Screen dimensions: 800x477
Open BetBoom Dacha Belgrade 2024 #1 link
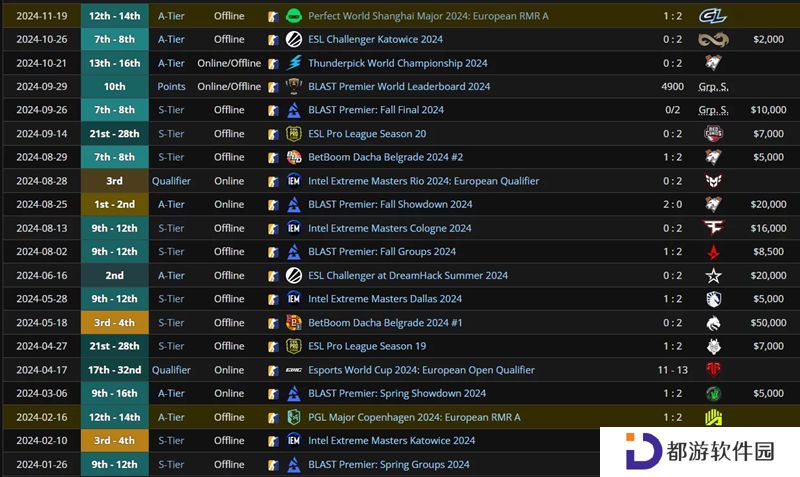click(385, 322)
